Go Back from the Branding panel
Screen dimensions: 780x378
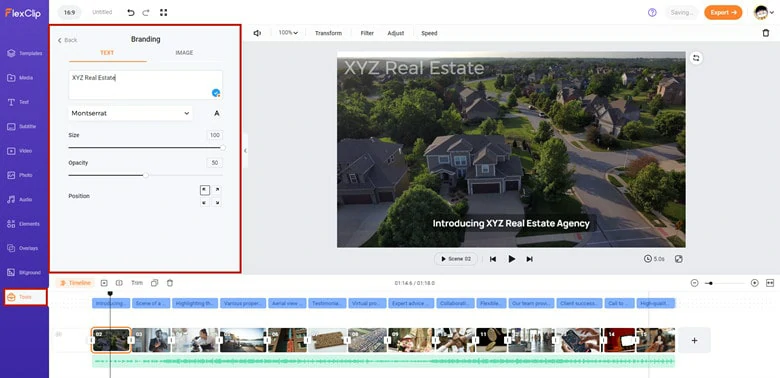point(68,40)
